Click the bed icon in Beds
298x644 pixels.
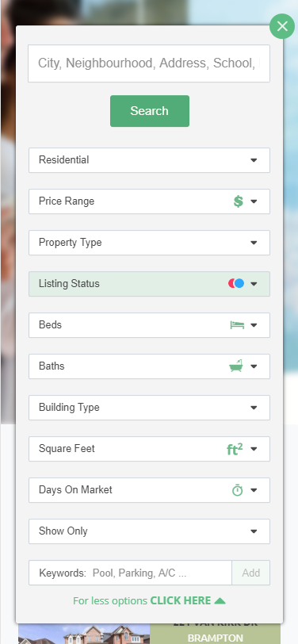coord(237,325)
